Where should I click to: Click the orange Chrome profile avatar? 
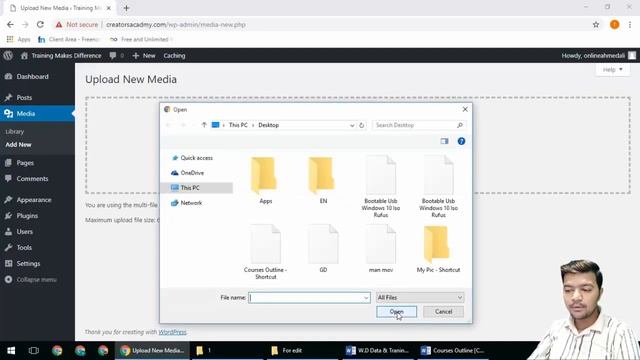(x=614, y=24)
